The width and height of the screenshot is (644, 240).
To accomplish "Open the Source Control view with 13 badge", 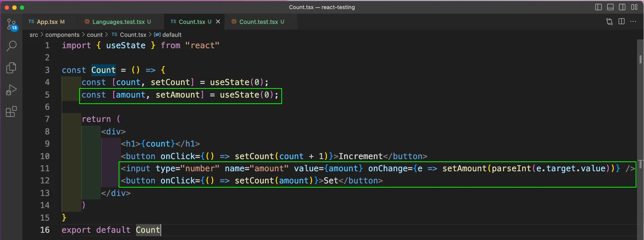I will point(11,25).
